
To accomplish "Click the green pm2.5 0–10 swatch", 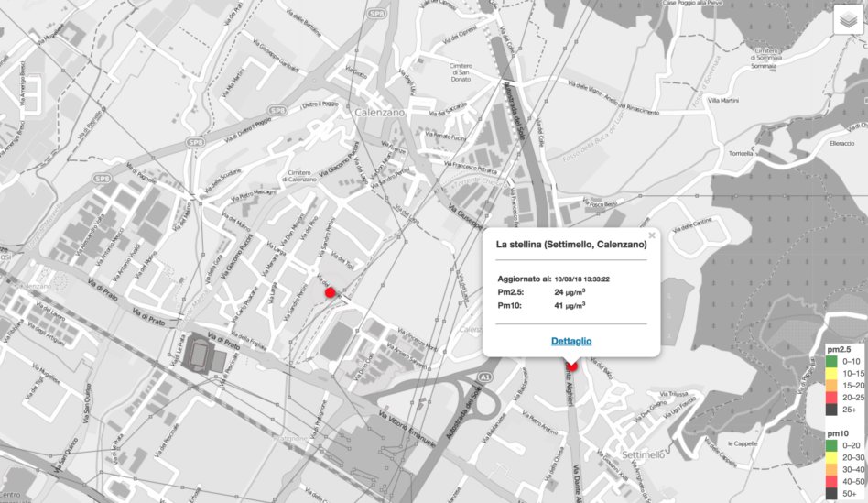I will (x=831, y=363).
